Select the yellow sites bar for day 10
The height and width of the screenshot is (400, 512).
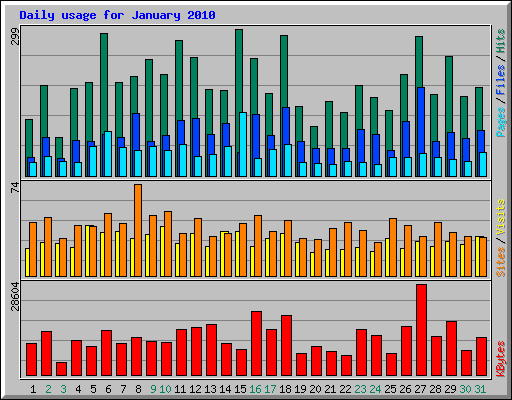162,251
